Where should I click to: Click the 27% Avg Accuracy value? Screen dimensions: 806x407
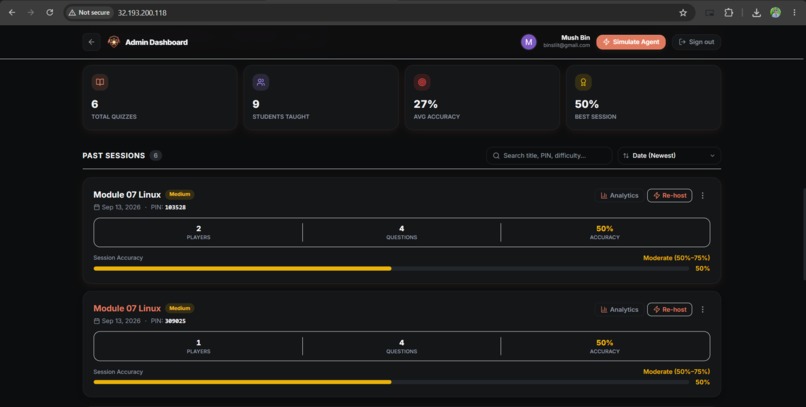[x=426, y=104]
